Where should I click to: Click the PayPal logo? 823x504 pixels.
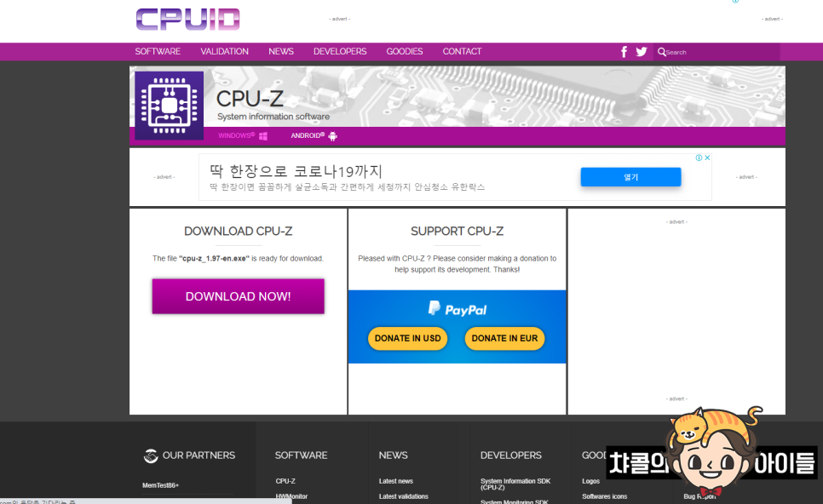(458, 309)
